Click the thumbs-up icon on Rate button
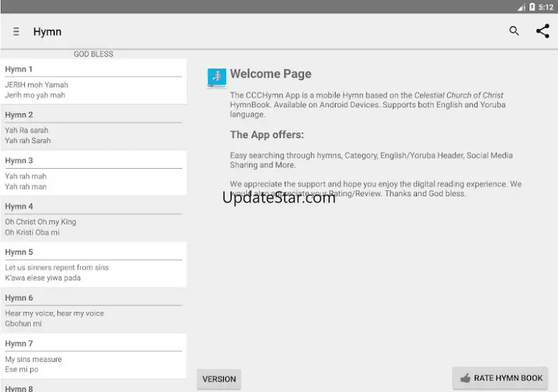The height and width of the screenshot is (392, 558). click(465, 378)
